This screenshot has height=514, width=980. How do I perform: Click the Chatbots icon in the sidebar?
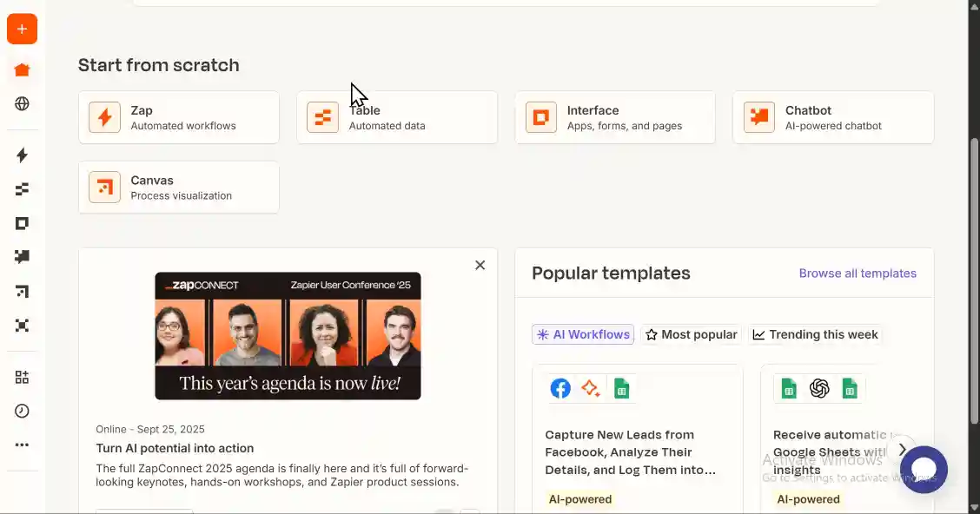22,256
